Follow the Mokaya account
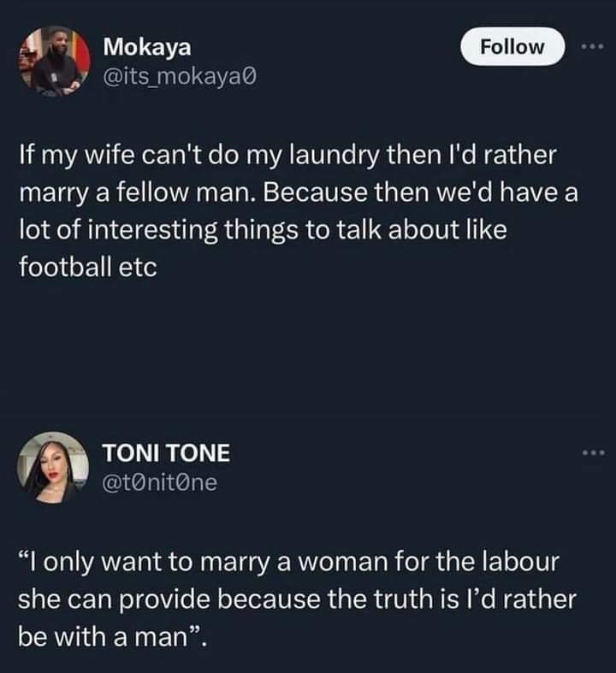This screenshot has height=673, width=616. pos(512,46)
